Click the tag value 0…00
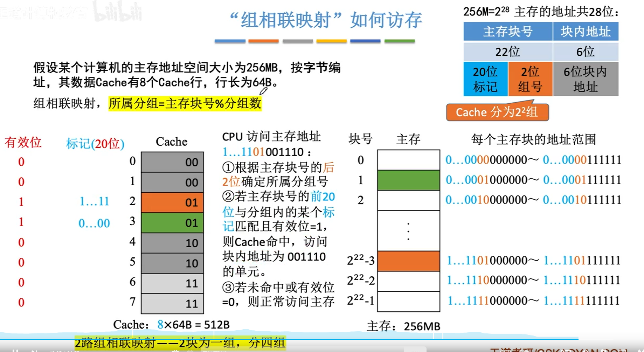644x352 pixels. [94, 223]
